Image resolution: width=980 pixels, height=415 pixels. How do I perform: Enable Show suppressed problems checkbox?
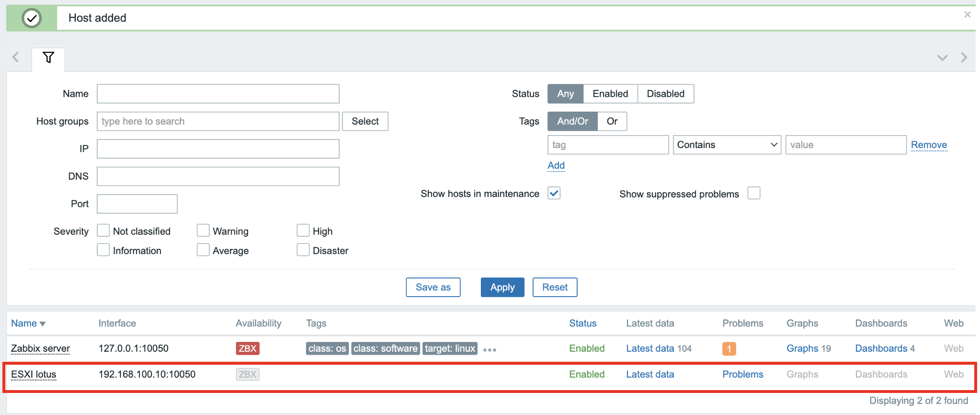click(753, 193)
